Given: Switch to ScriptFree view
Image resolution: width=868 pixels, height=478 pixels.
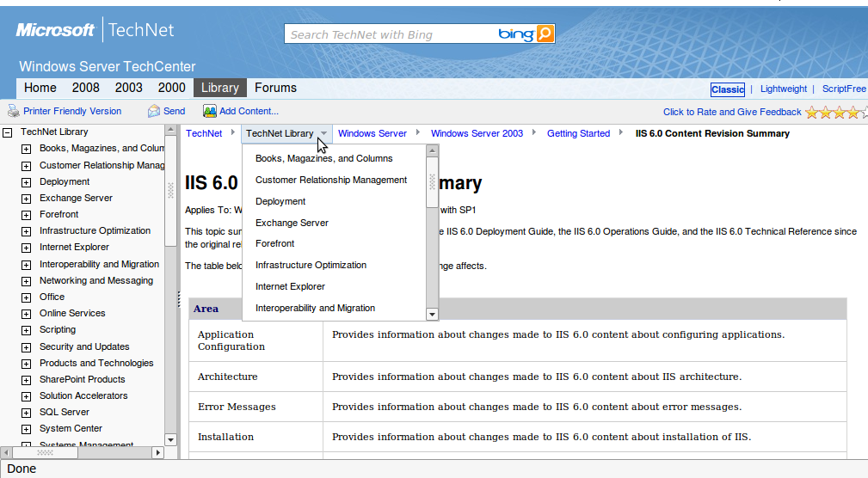Looking at the screenshot, I should click(844, 89).
